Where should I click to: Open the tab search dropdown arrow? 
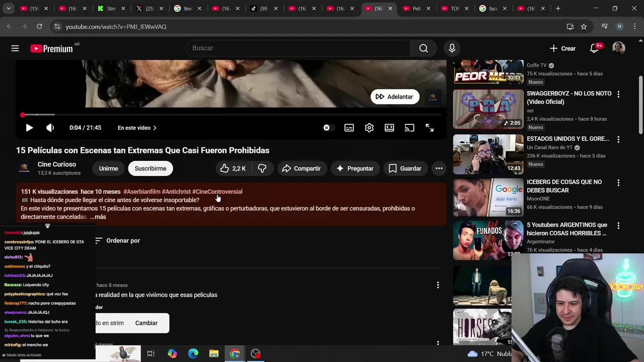pyautogui.click(x=9, y=9)
